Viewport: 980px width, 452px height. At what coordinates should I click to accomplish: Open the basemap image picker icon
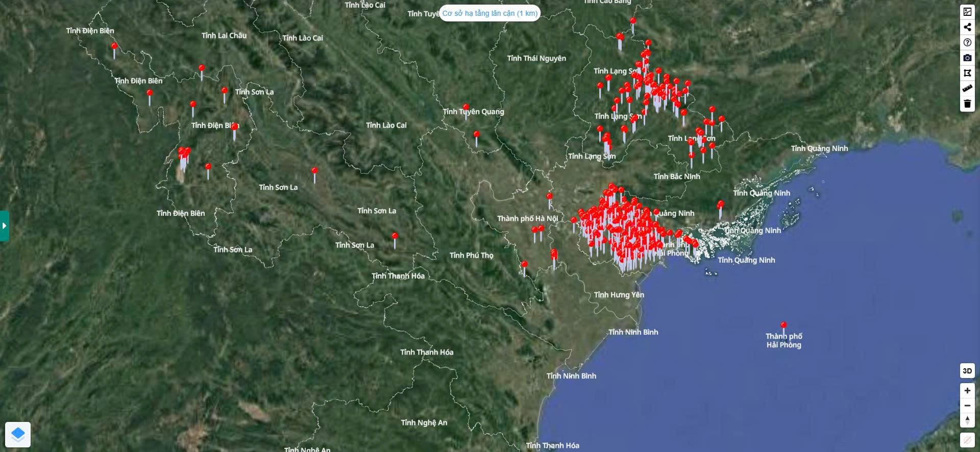coord(967,12)
